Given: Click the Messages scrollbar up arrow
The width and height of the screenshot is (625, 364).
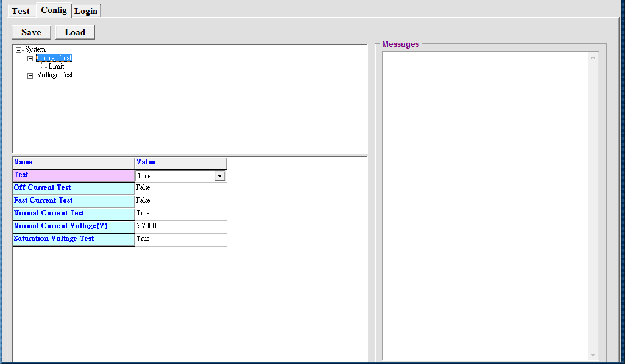Looking at the screenshot, I should (593, 58).
